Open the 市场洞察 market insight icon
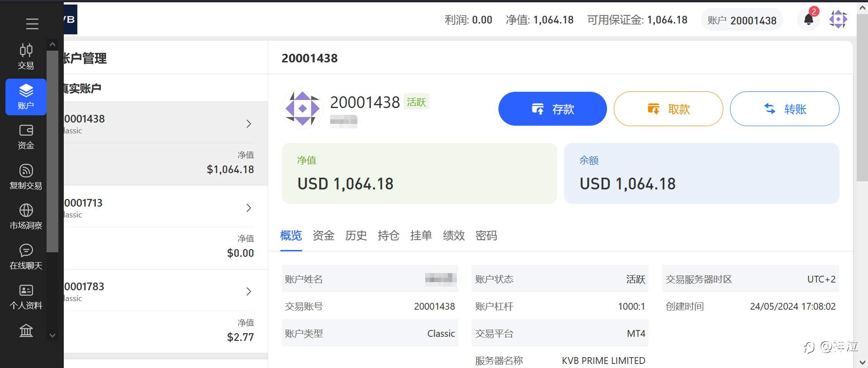This screenshot has height=368, width=868. point(26,217)
